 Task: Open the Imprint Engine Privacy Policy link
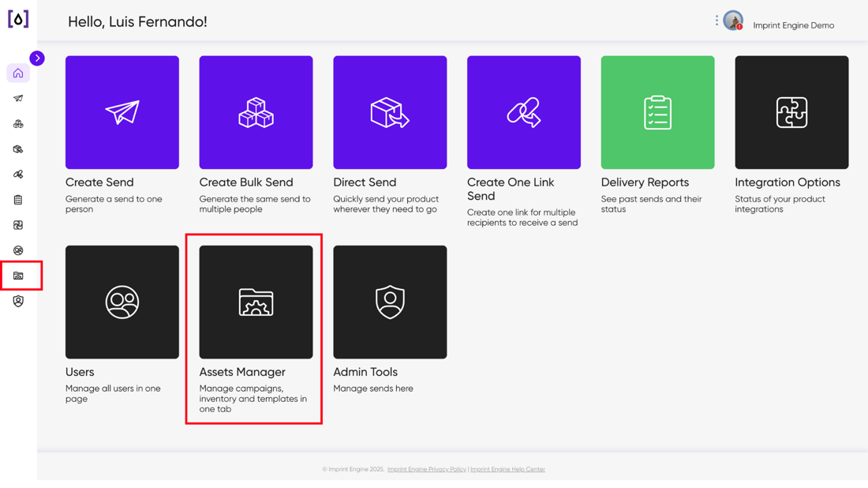pos(427,469)
